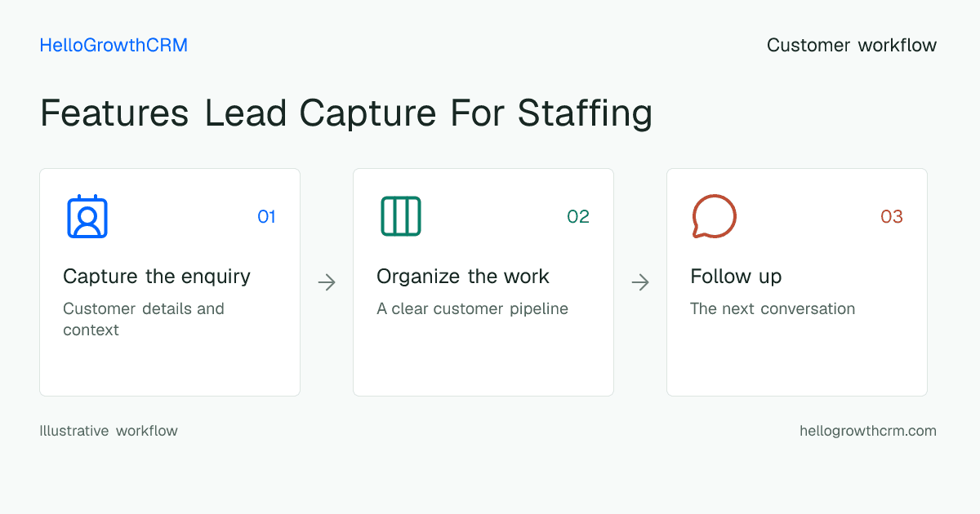Click the Illustrative workflow caption
The width and height of the screenshot is (980, 514).
coord(109,431)
